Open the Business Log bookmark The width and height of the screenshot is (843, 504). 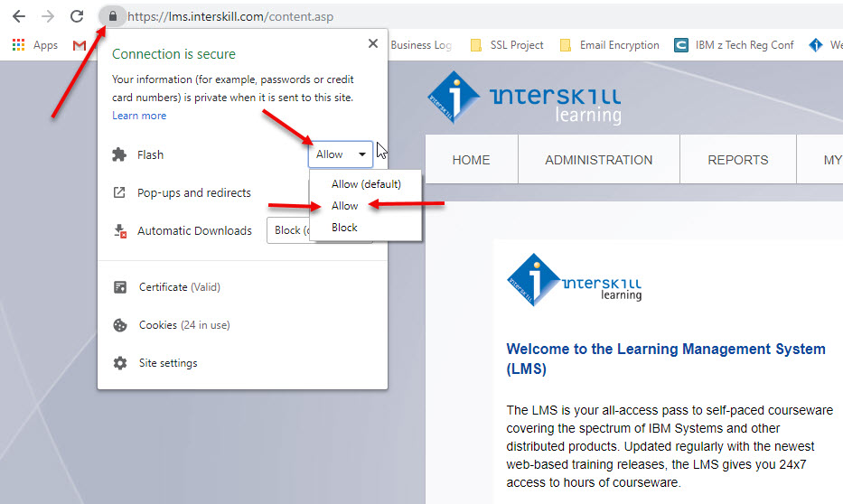pyautogui.click(x=421, y=45)
